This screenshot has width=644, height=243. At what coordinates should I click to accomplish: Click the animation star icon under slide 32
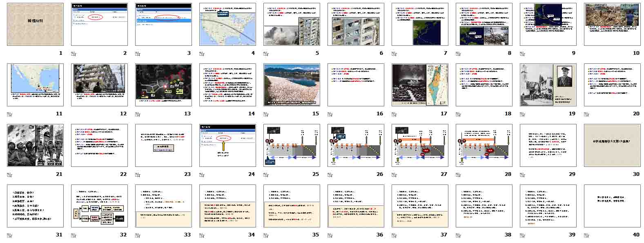click(74, 235)
